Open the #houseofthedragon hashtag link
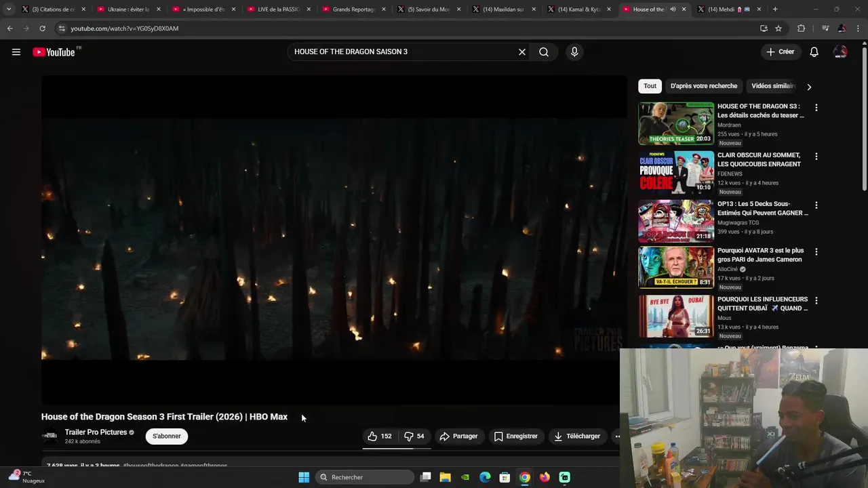Screen dimensions: 868x488 [x=151, y=466]
